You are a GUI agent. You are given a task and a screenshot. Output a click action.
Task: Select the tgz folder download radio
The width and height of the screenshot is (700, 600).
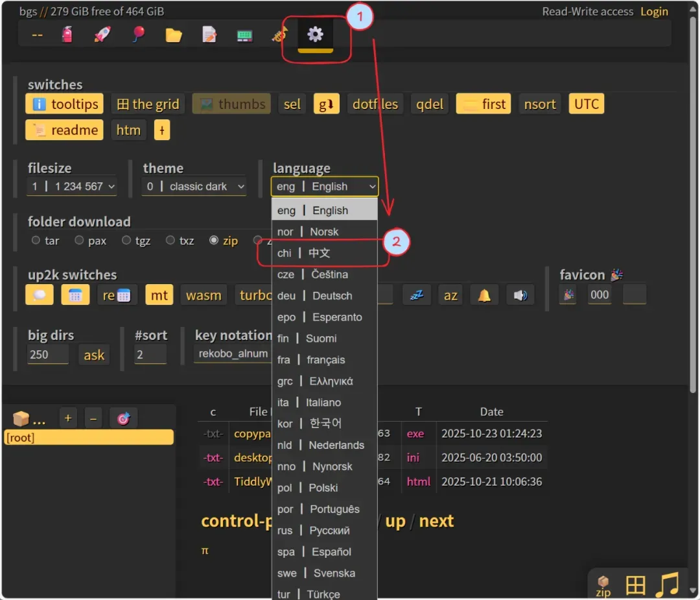pos(126,241)
